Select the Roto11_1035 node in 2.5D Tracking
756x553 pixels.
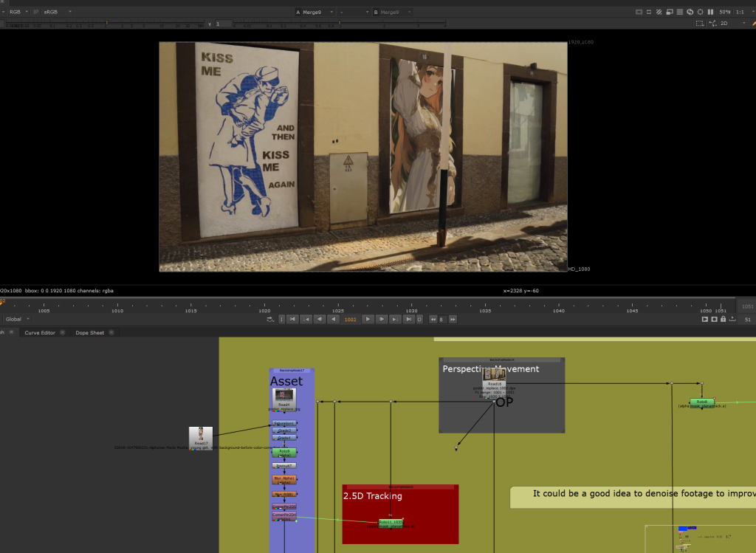click(x=390, y=522)
